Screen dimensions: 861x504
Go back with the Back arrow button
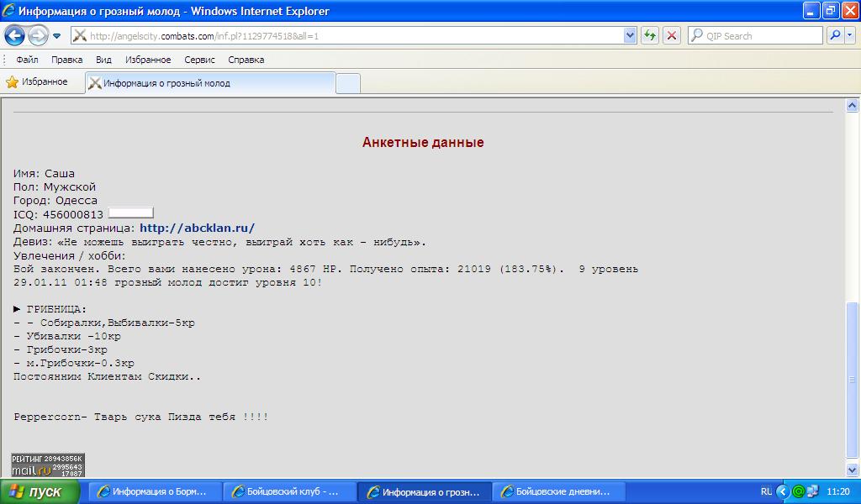click(15, 36)
